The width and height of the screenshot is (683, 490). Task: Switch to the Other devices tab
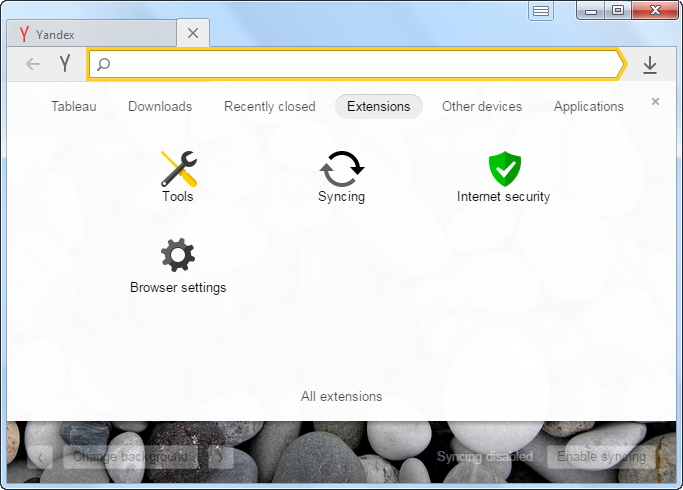[482, 106]
